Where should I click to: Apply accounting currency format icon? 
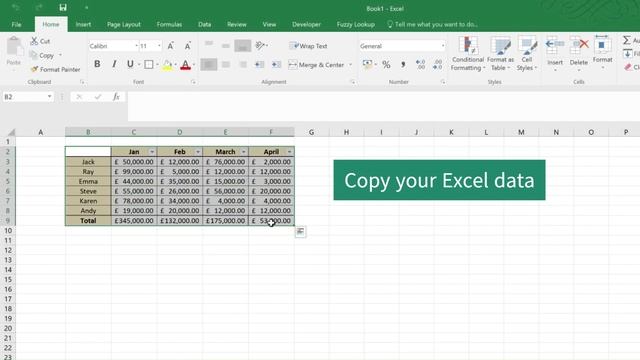367,64
